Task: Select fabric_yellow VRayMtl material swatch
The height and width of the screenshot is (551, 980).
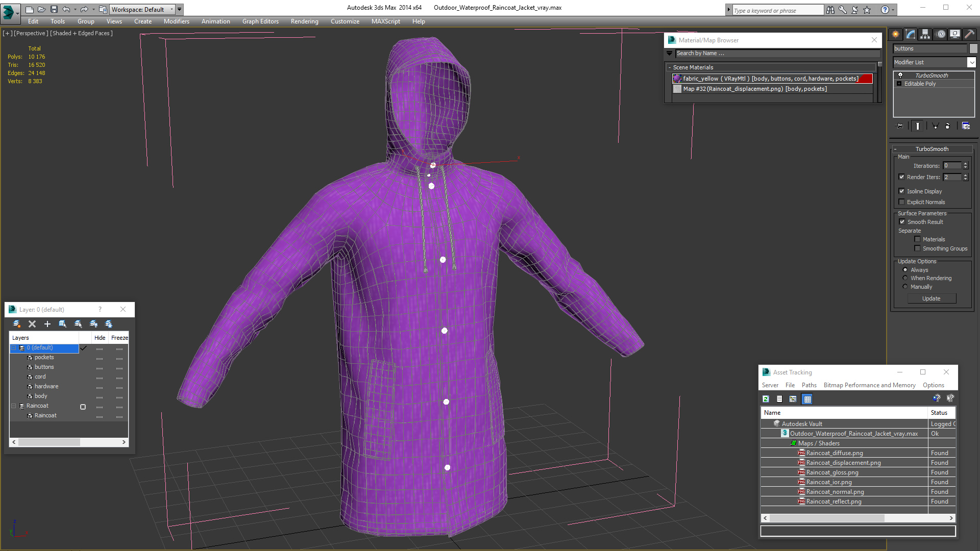Action: tap(677, 79)
